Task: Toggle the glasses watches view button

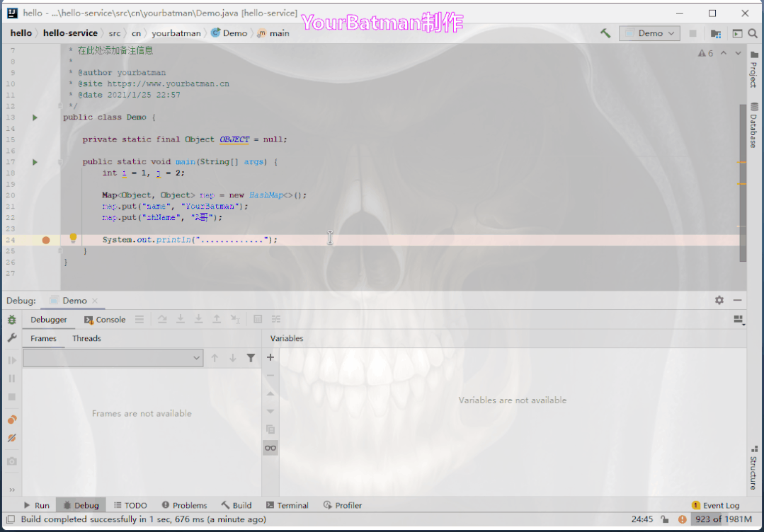Action: (270, 448)
